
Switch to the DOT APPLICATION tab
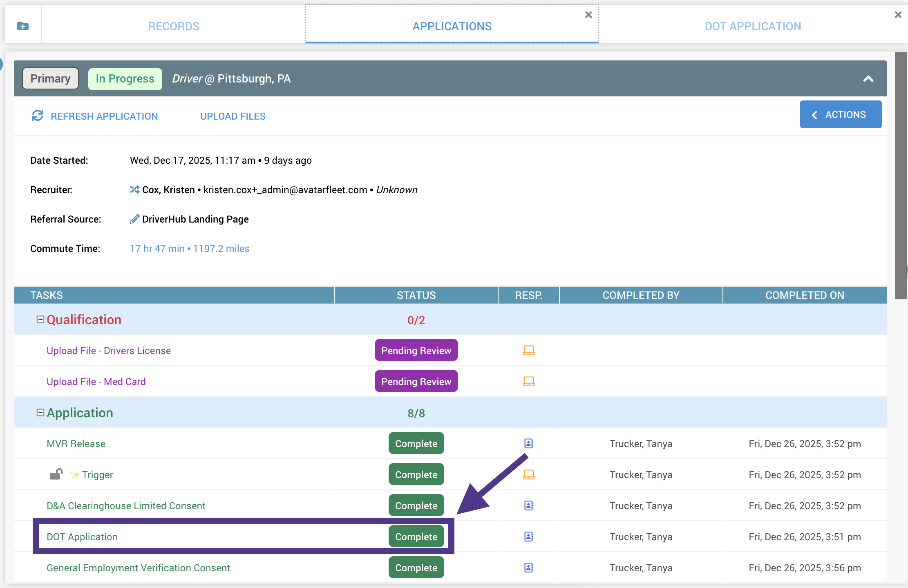tap(753, 26)
